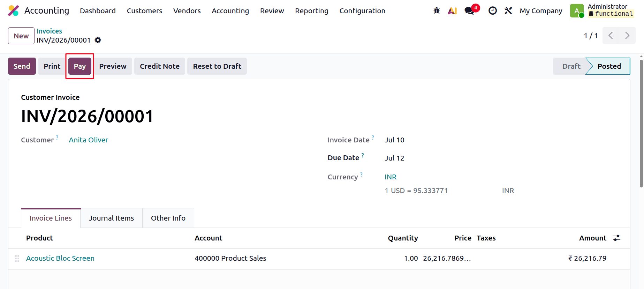Screen dimensions: 644x289
Task: Open the Accounting menu item
Action: tap(230, 11)
